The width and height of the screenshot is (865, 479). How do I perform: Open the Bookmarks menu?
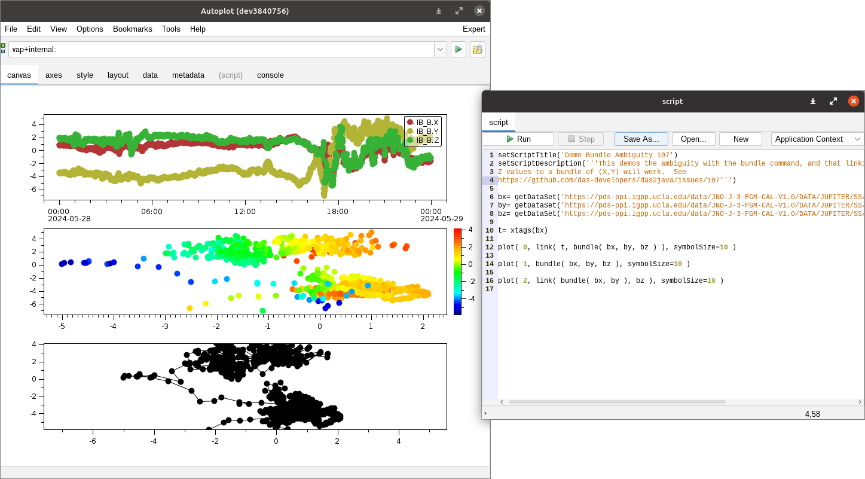[x=132, y=29]
